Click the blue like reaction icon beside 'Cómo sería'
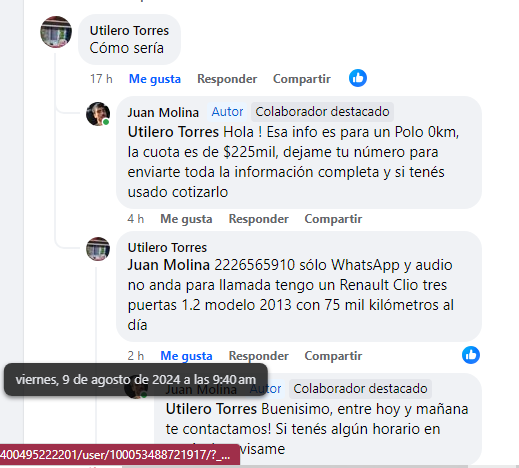The height and width of the screenshot is (468, 519). [x=358, y=78]
